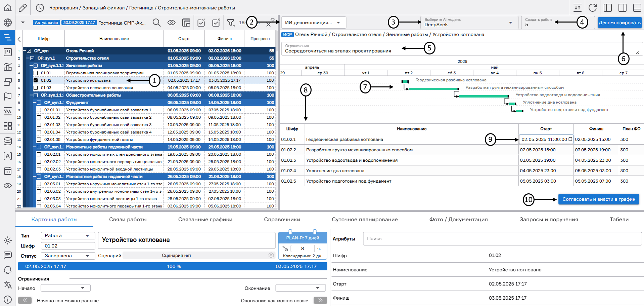Uncheck the checkbox for row 01.02
This screenshot has width=644, height=306.
tap(36, 80)
